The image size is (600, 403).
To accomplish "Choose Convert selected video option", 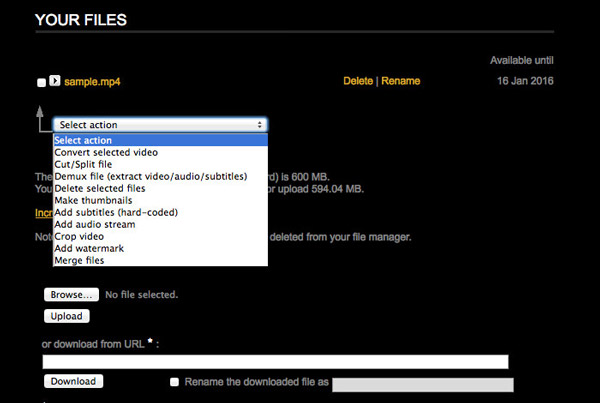I will [x=105, y=152].
